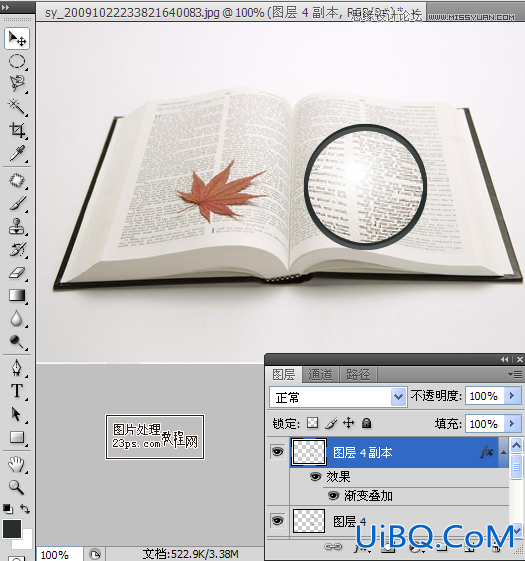Click the 渐变叠加 effect label
The height and width of the screenshot is (561, 525).
pos(368,496)
